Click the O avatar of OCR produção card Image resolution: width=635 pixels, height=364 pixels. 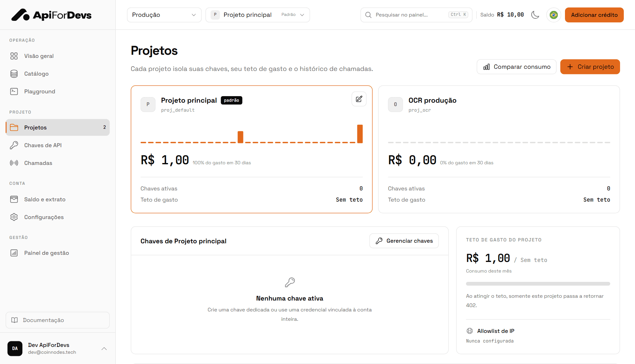(x=395, y=104)
